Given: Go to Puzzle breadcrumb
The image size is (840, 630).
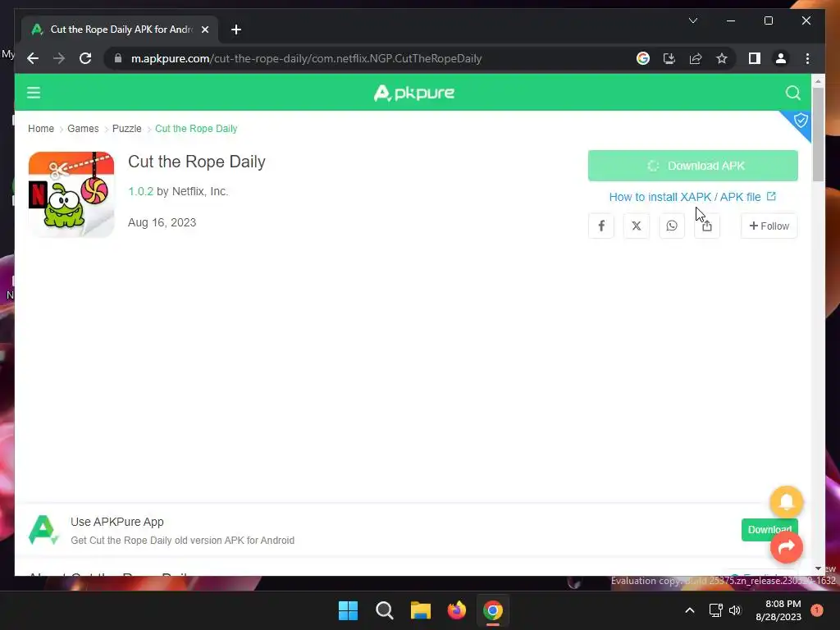Looking at the screenshot, I should (x=127, y=129).
